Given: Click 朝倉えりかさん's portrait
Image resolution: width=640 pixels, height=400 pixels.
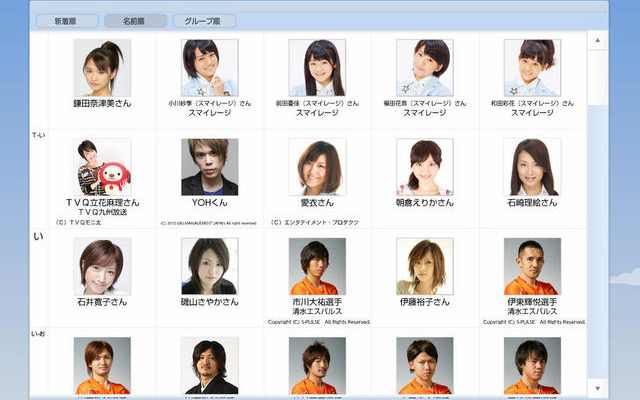Looking at the screenshot, I should (x=425, y=167).
